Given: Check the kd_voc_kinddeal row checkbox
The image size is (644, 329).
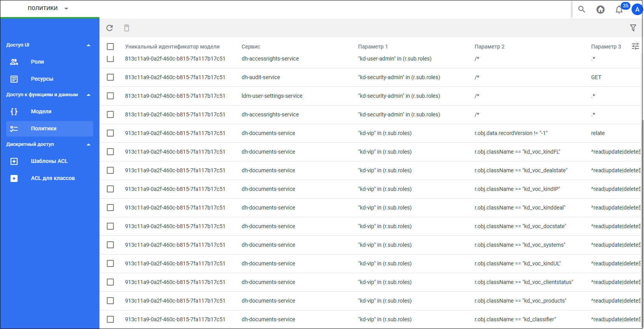Looking at the screenshot, I should point(110,208).
